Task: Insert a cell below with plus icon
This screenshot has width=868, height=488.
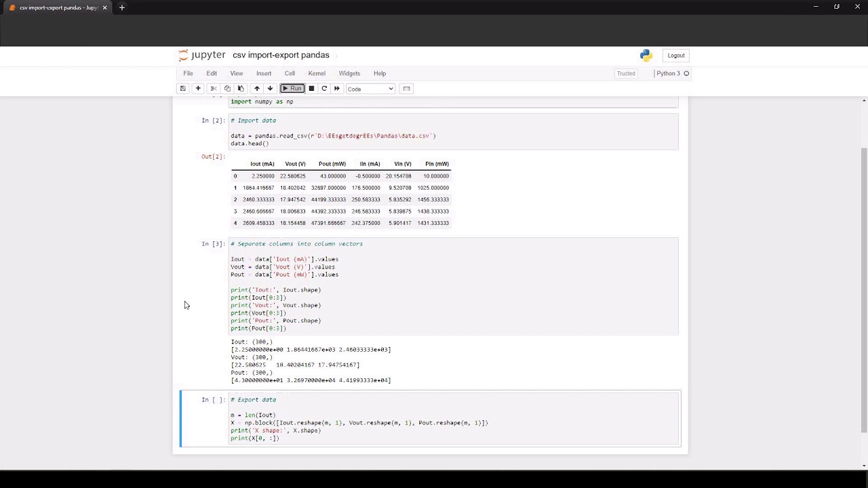Action: click(x=198, y=89)
